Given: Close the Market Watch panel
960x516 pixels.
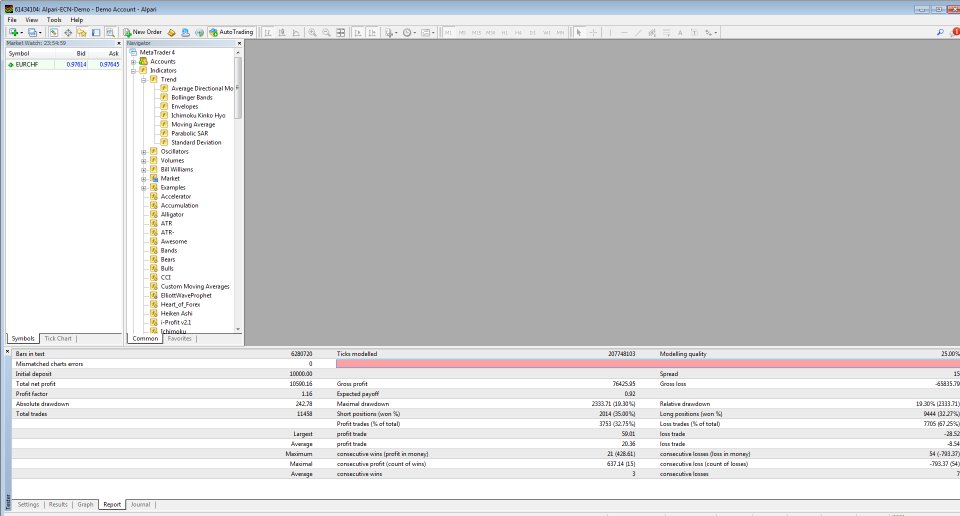Looking at the screenshot, I should point(119,43).
